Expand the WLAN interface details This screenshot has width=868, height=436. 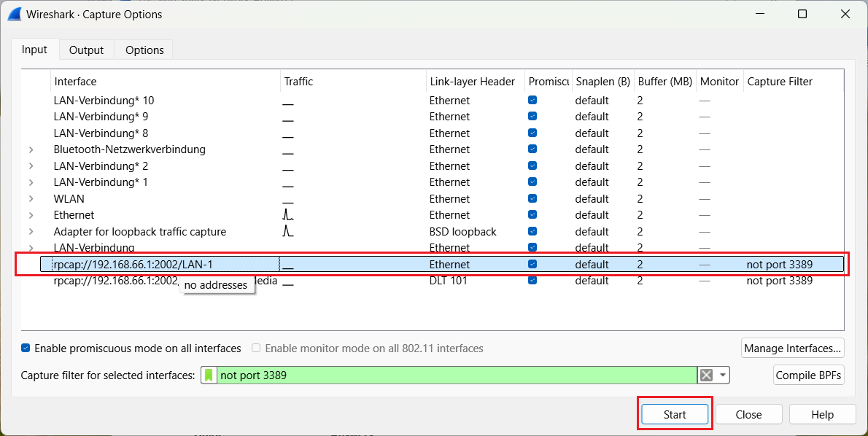31,198
